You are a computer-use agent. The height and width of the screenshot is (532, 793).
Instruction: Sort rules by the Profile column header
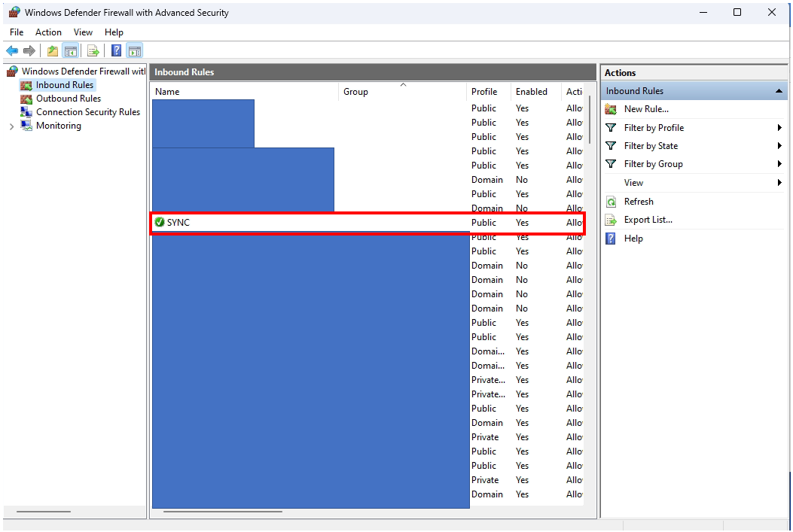[x=488, y=92]
